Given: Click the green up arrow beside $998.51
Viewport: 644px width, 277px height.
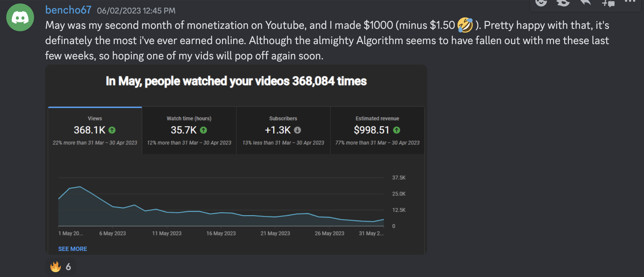Looking at the screenshot, I should pyautogui.click(x=396, y=130).
